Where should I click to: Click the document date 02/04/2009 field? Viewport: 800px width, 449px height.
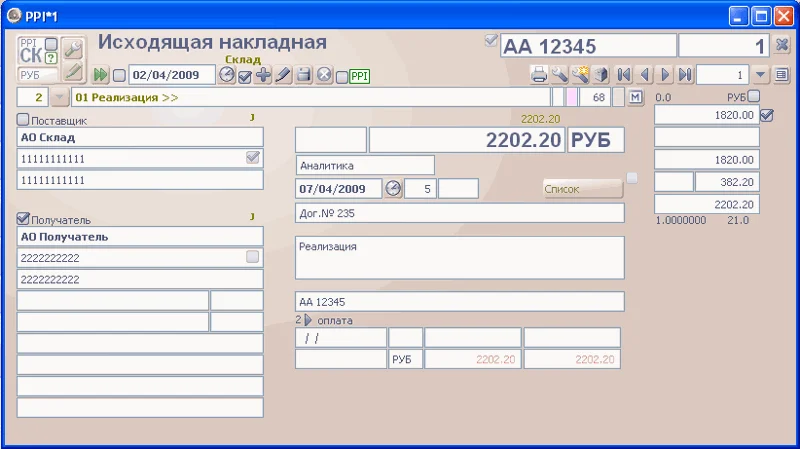[x=172, y=75]
